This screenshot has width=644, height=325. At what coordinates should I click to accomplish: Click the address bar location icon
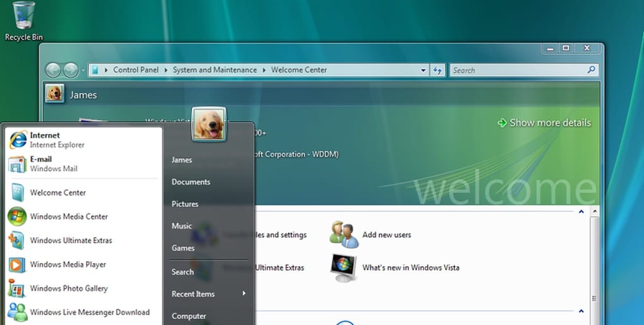tap(95, 70)
